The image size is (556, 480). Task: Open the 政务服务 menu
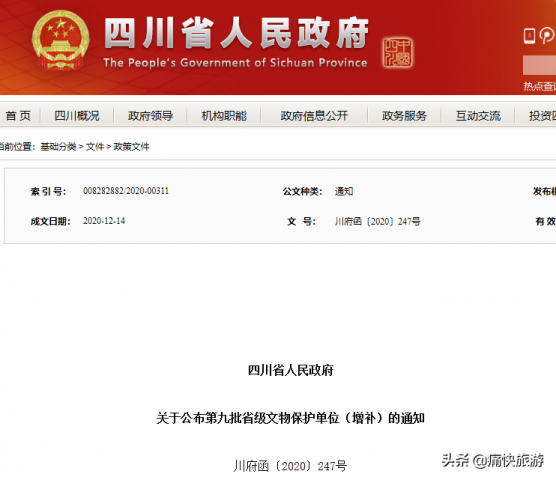(404, 116)
